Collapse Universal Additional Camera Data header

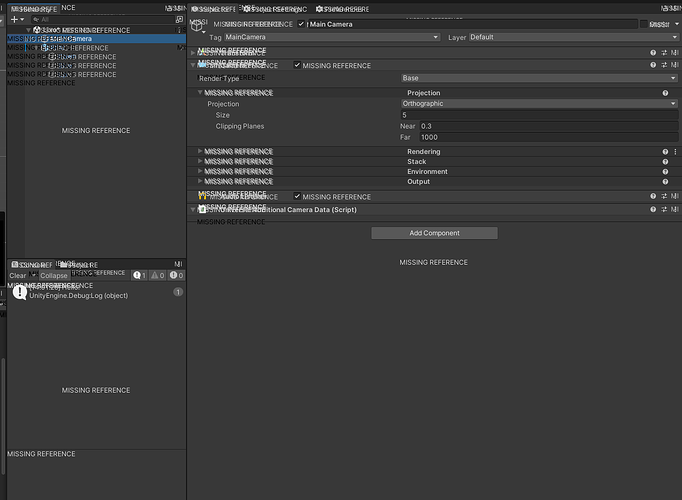(x=193, y=210)
